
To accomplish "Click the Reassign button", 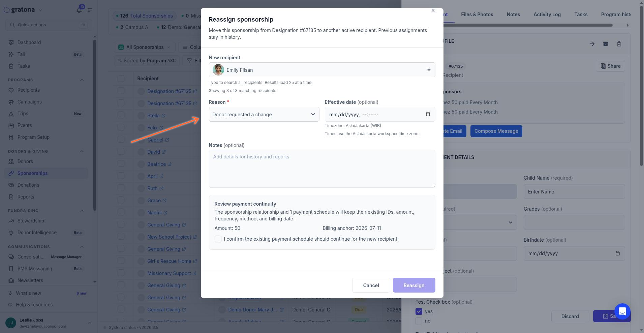I will (x=414, y=285).
